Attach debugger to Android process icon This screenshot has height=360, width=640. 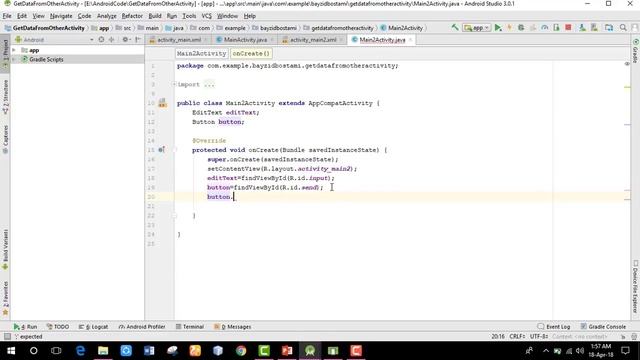tap(556, 27)
